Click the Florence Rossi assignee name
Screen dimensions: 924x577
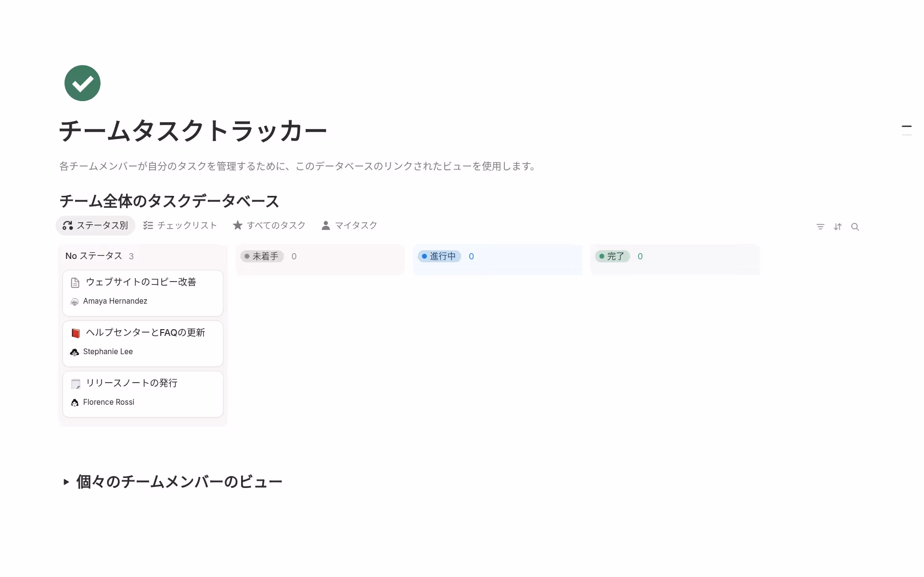click(109, 402)
